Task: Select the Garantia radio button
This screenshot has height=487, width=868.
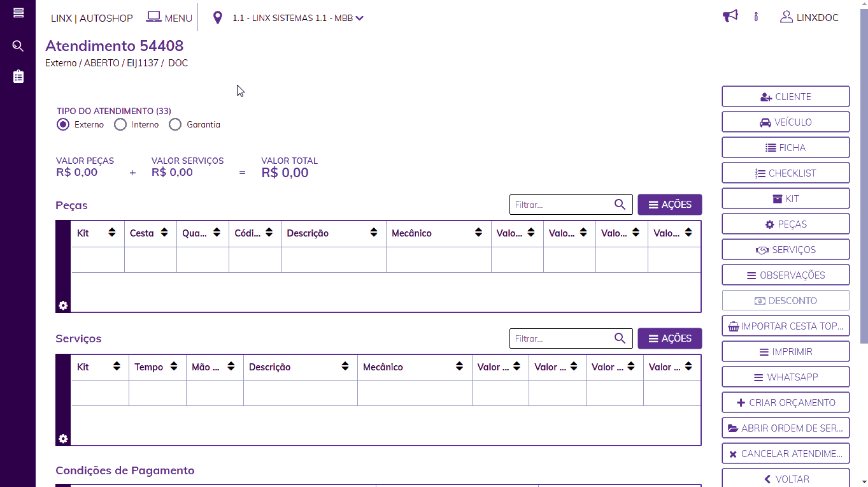Action: pyautogui.click(x=175, y=125)
